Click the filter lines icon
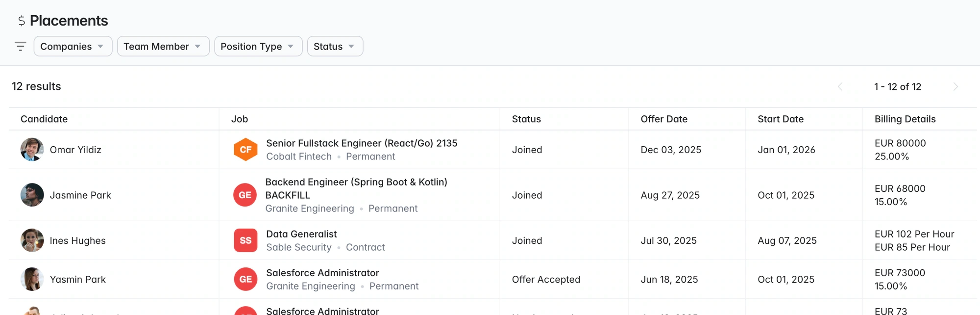 pyautogui.click(x=21, y=46)
